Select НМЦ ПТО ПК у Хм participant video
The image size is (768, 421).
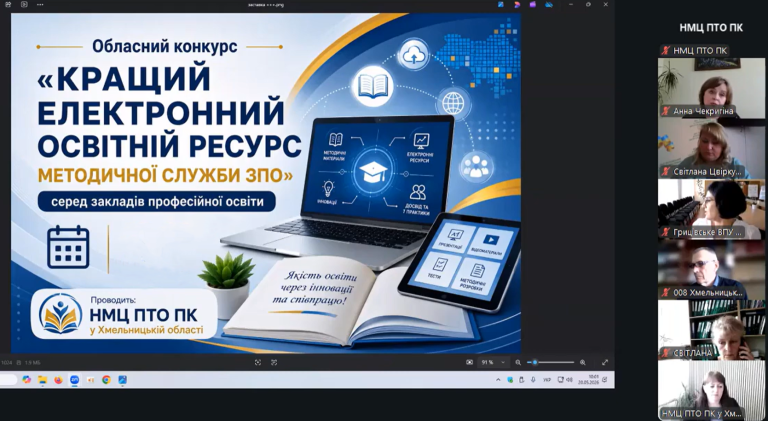click(x=711, y=391)
